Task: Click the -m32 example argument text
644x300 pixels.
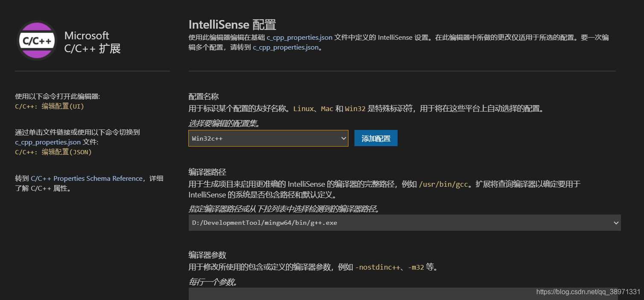Action: point(416,268)
